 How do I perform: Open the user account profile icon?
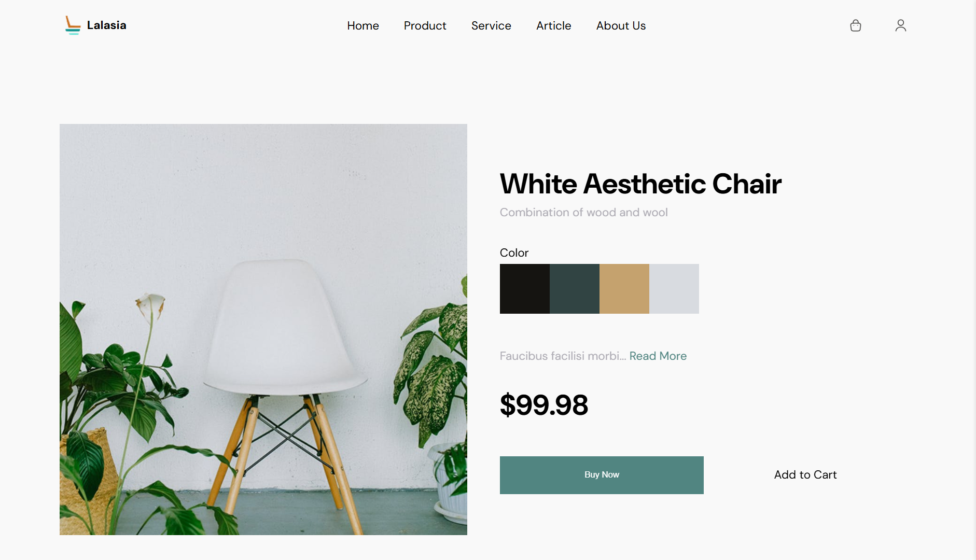(901, 25)
